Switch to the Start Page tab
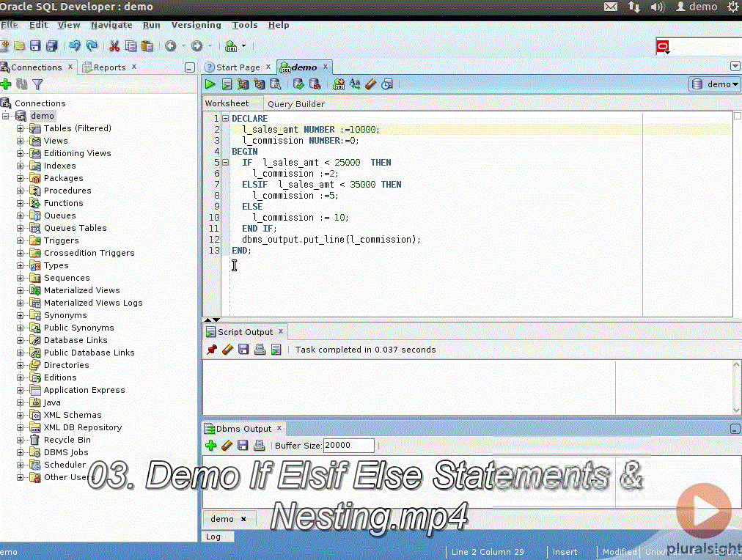The height and width of the screenshot is (560, 742). (x=238, y=67)
